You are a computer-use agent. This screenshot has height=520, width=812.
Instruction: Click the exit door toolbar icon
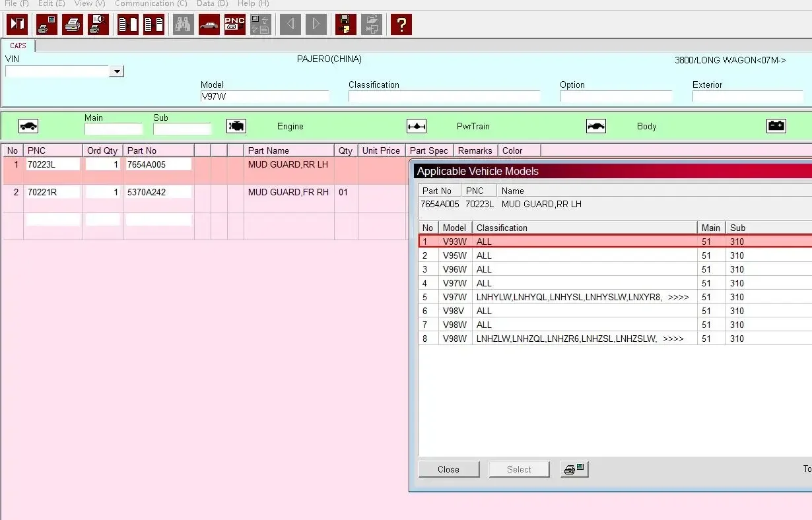(17, 24)
